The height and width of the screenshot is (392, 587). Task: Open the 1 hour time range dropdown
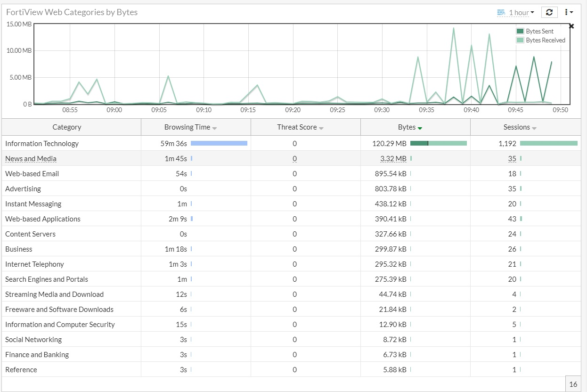click(521, 13)
